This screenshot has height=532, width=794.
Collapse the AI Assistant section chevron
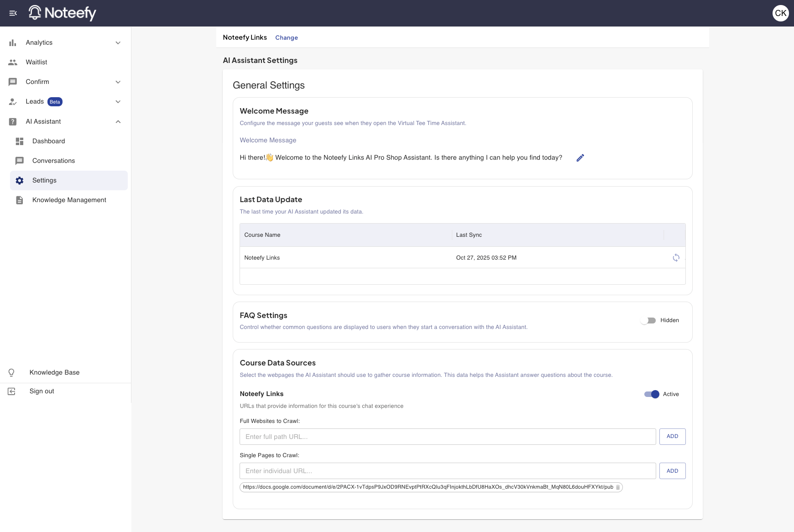pyautogui.click(x=118, y=121)
